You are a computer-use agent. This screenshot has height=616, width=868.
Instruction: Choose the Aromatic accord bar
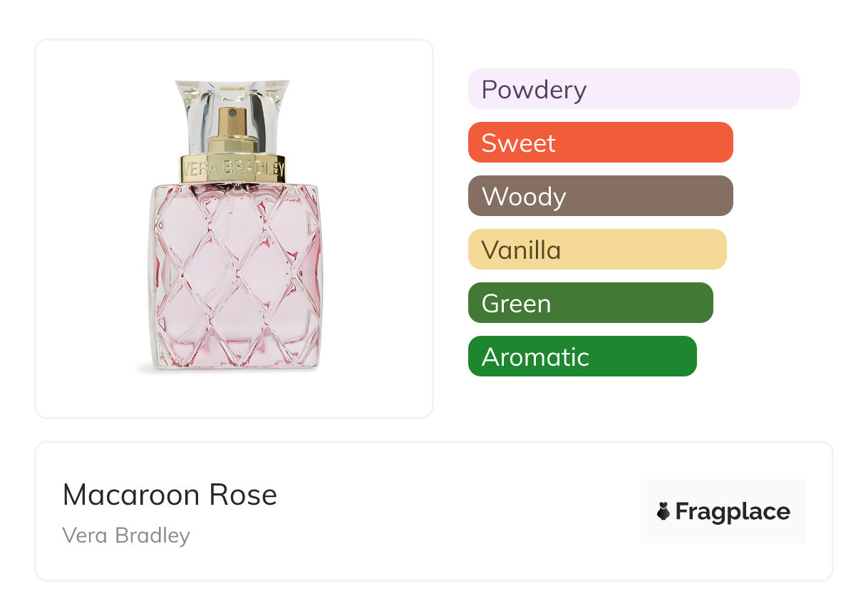point(582,356)
